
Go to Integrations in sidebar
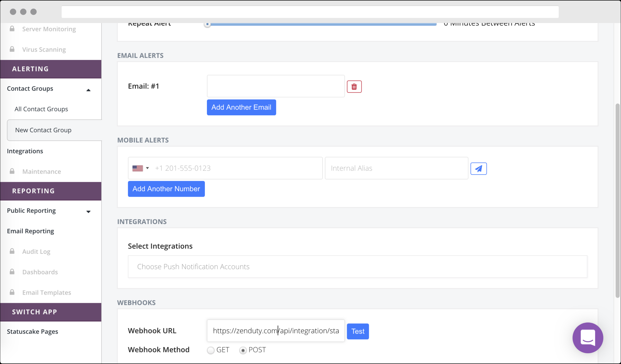click(x=25, y=151)
